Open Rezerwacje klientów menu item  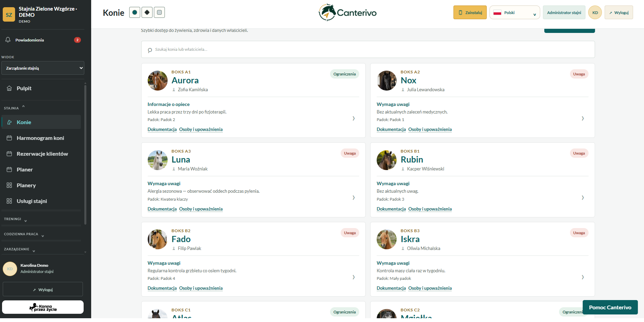pos(41,154)
